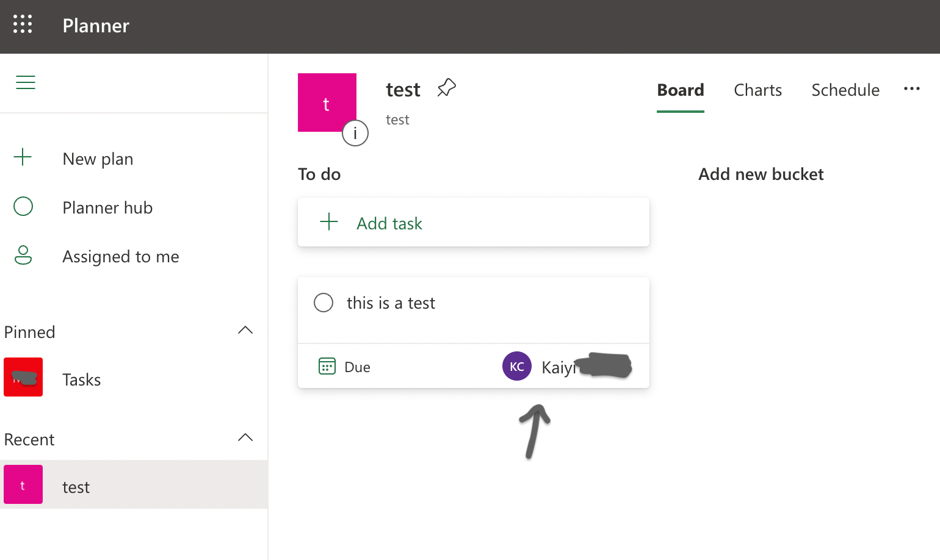Screen dimensions: 940x560
Task: Click the test subtitle under plan name
Action: (x=397, y=120)
